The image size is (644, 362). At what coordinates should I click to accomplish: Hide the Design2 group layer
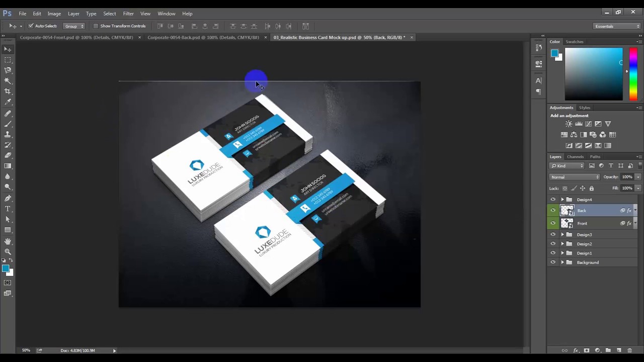553,244
